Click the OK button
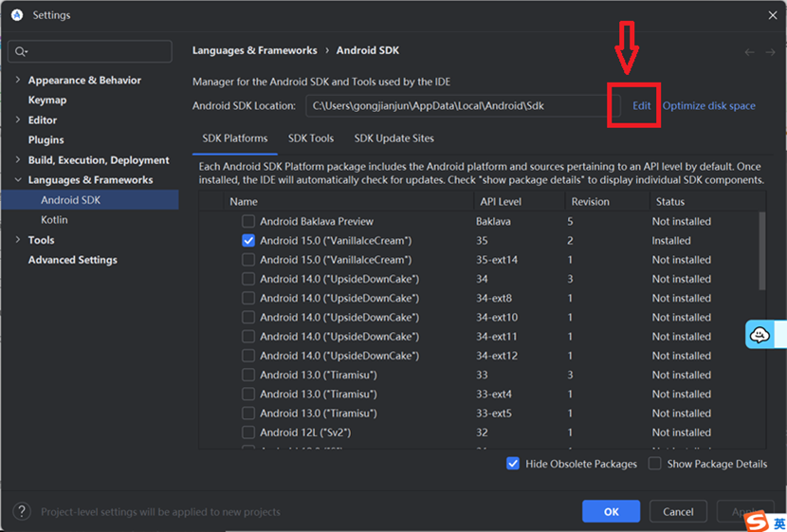787x532 pixels. [611, 511]
